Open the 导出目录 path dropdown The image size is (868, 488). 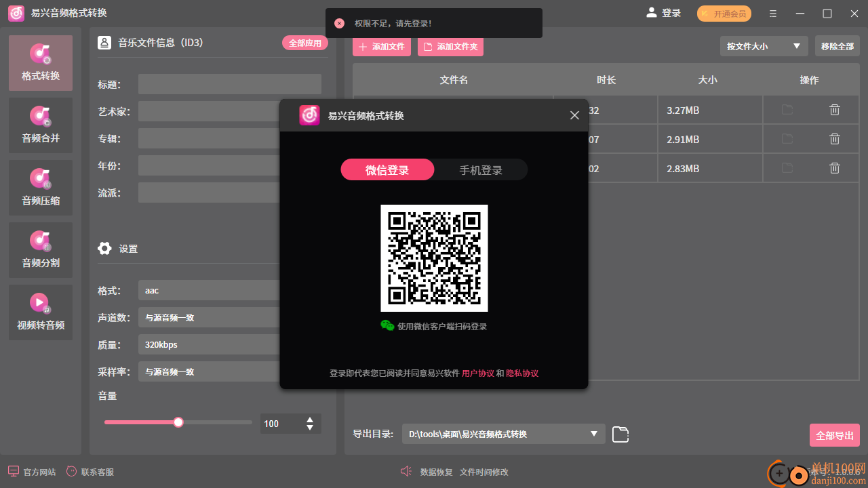pos(504,434)
